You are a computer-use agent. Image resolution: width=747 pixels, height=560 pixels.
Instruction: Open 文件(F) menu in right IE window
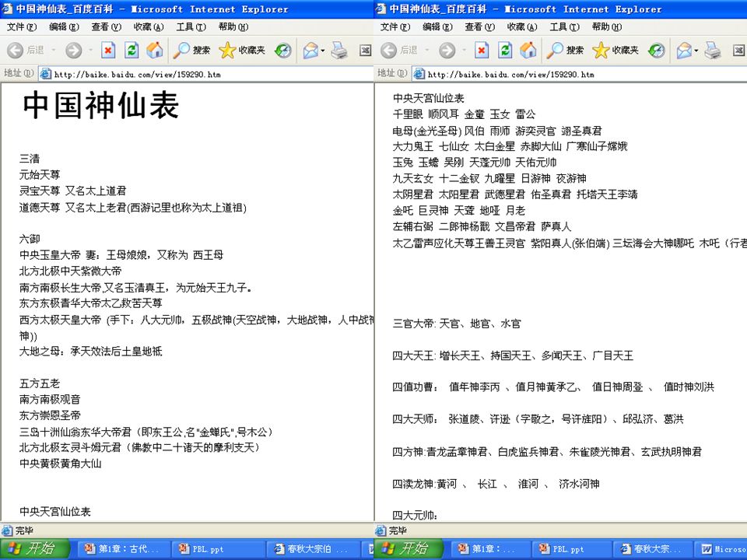click(x=395, y=27)
